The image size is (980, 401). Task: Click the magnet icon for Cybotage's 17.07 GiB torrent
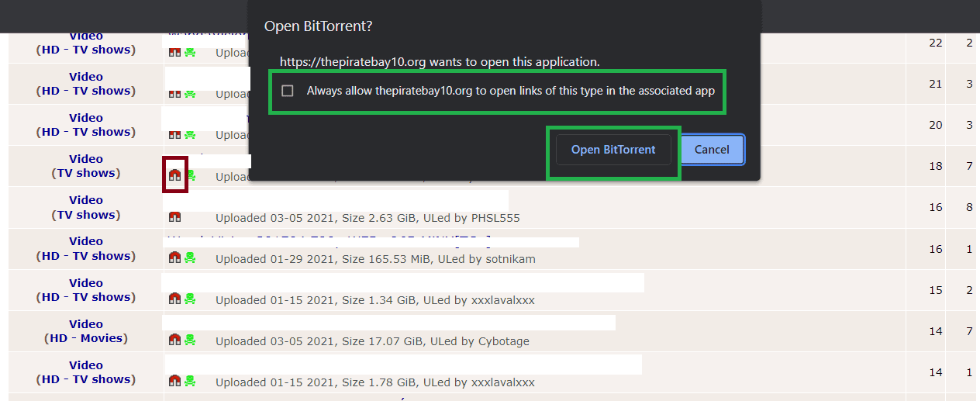pyautogui.click(x=174, y=340)
